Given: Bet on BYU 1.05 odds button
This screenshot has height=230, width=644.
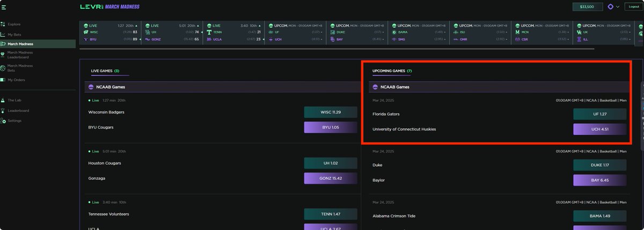Looking at the screenshot, I should point(331,127).
